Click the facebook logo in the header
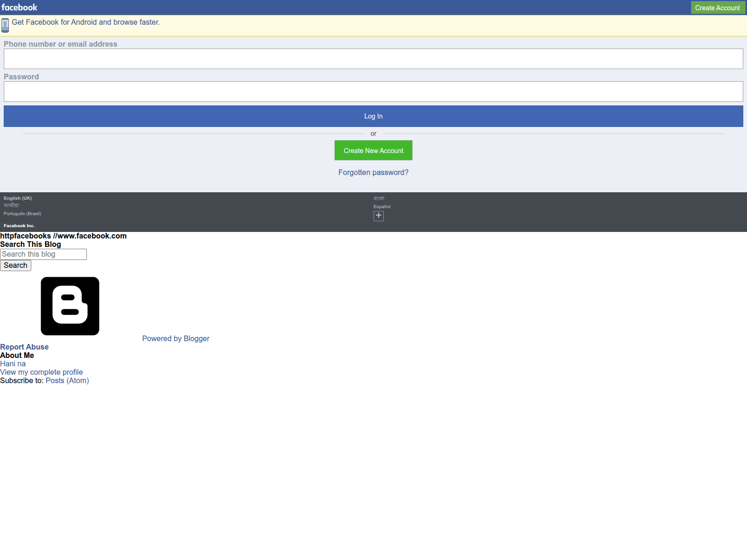The height and width of the screenshot is (560, 747). point(19,7)
